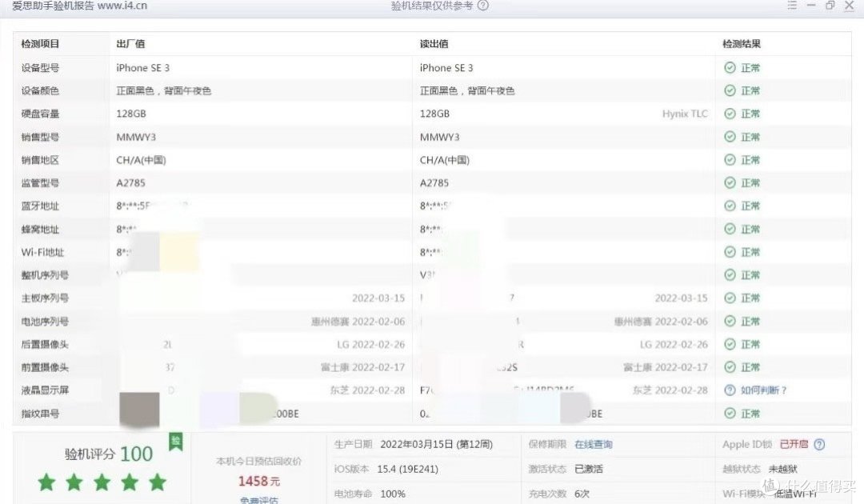This screenshot has height=504, width=864.
Task: Click the 验机评分 100 score
Action: (109, 454)
